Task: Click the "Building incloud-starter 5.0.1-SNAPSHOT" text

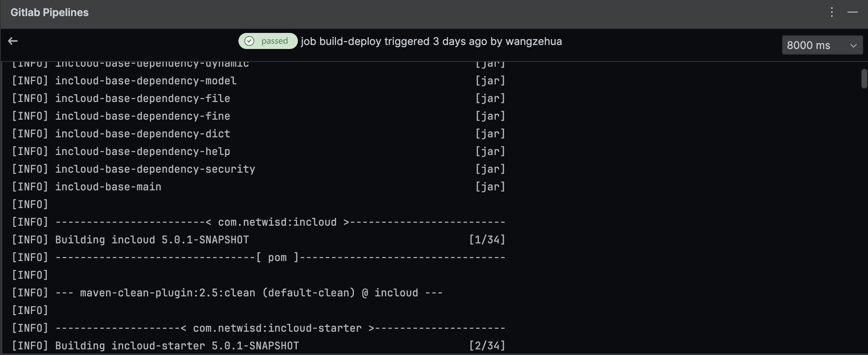Action: [177, 346]
